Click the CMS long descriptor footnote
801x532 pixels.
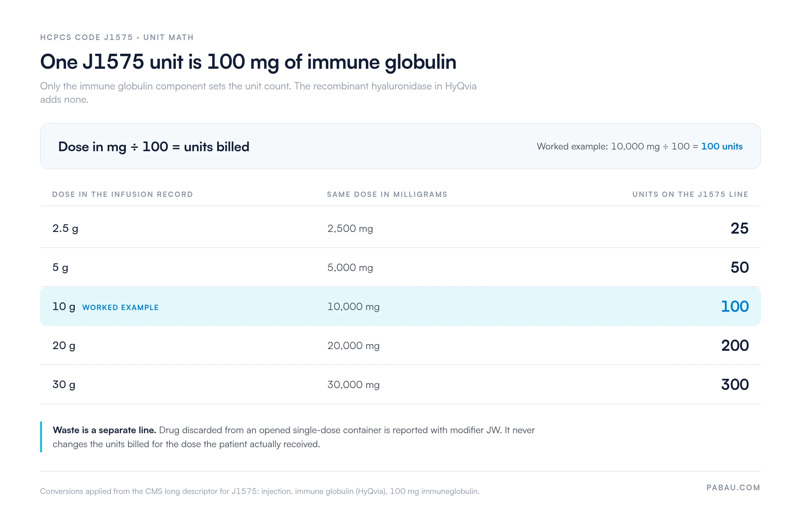pos(260,491)
